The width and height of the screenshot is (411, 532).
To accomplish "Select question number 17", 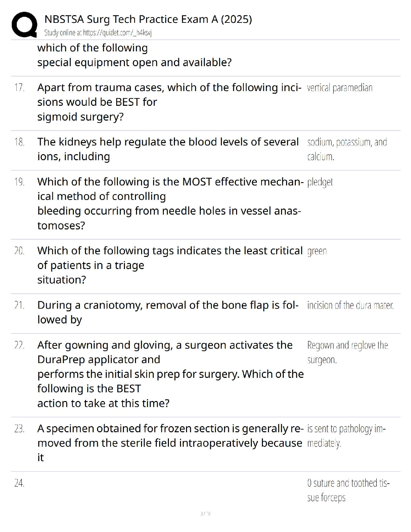I will 19,88.
